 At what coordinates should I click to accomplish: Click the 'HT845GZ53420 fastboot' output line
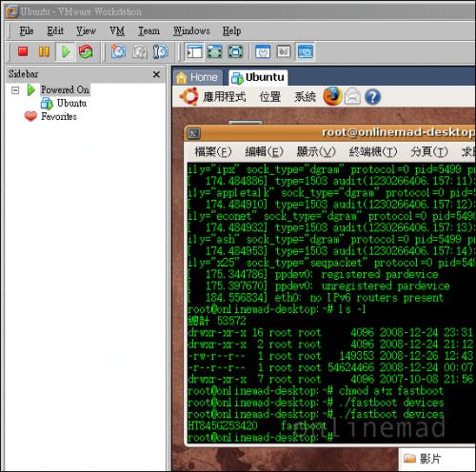click(257, 425)
